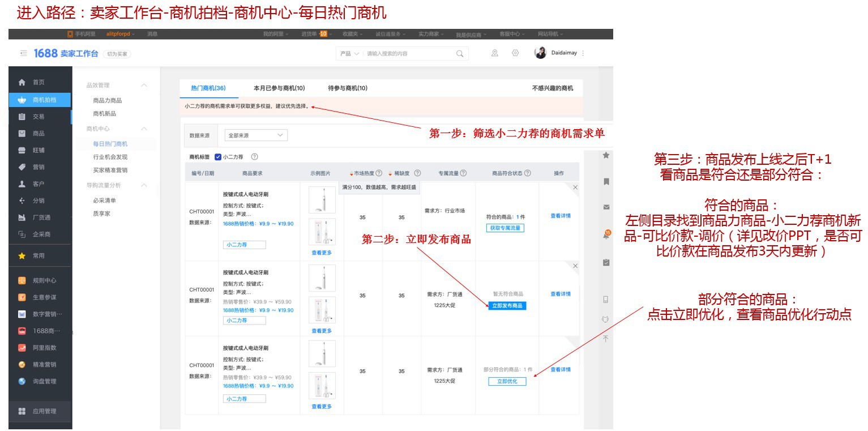Switch to 热门商机(36) tab
Image resolution: width=868 pixels, height=431 pixels.
(208, 88)
